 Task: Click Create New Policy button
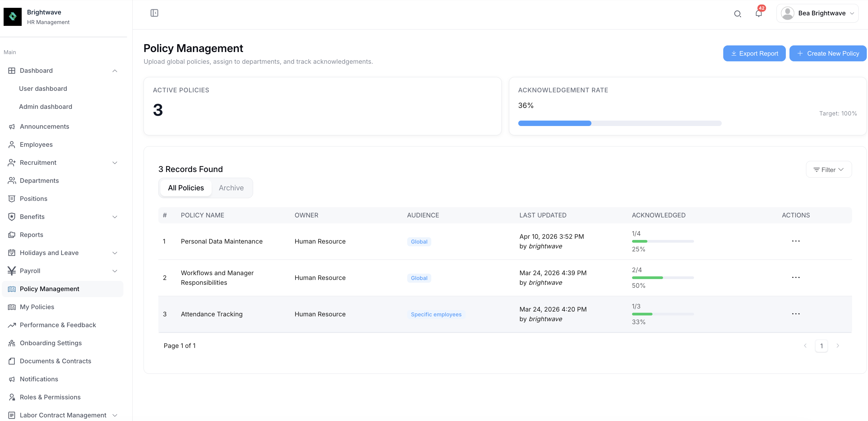828,54
